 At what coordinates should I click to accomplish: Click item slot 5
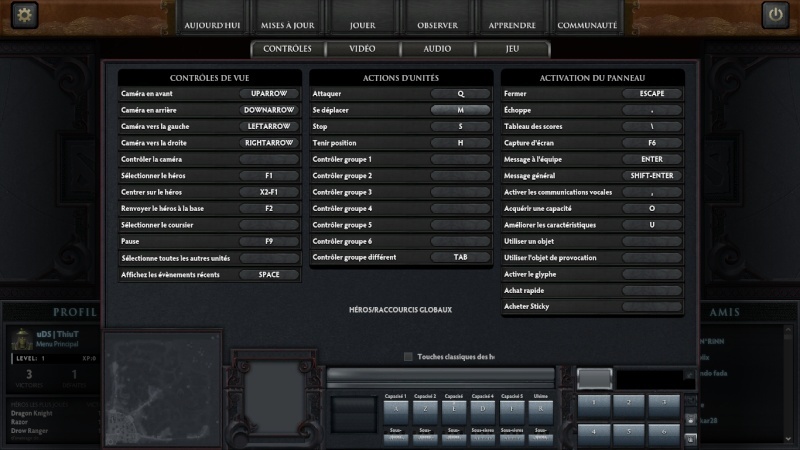click(629, 435)
